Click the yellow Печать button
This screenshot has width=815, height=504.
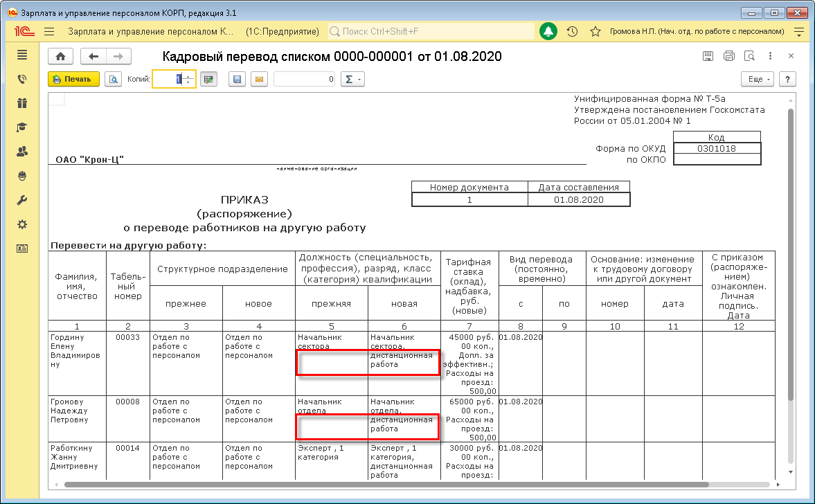pos(73,79)
